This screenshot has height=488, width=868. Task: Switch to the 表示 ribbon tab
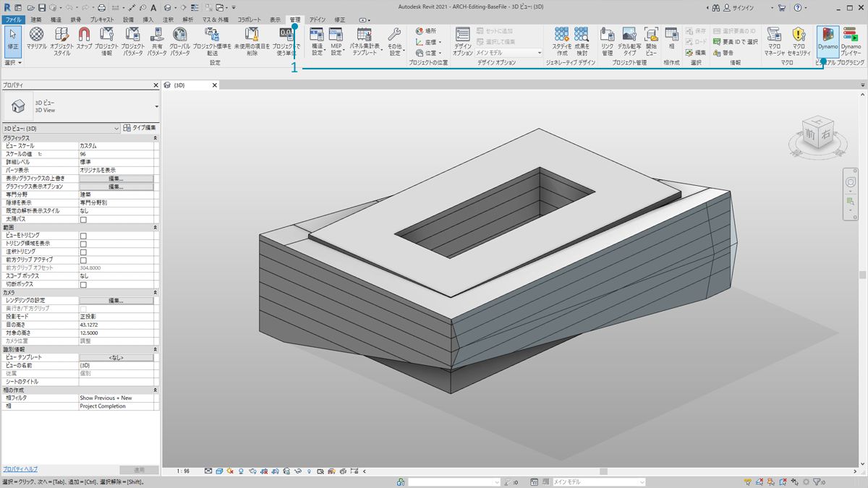tap(275, 20)
